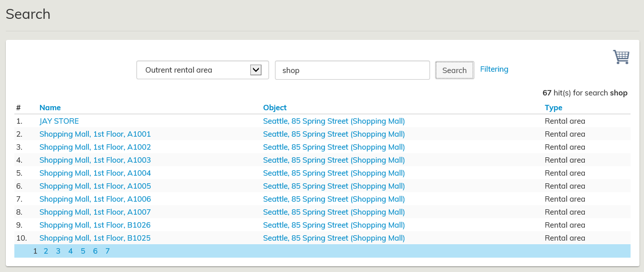Open Shopping Mall, 1st Floor, A1007

[95, 212]
